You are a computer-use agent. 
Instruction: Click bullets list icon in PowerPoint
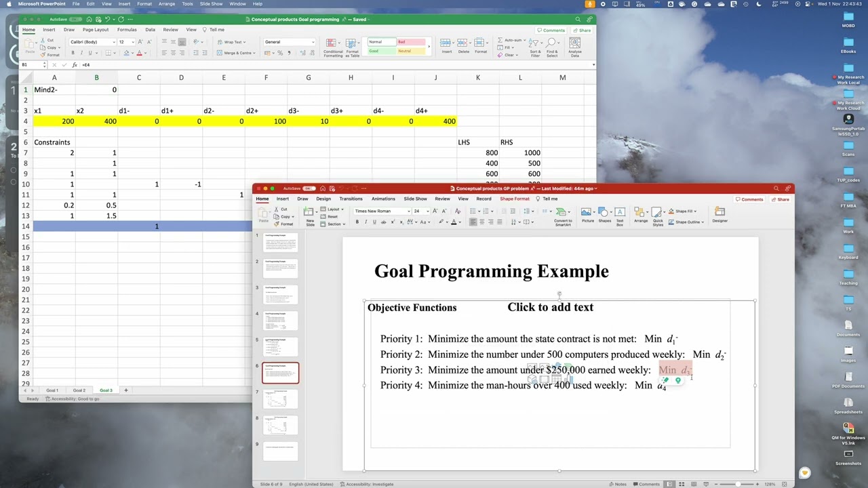click(474, 211)
